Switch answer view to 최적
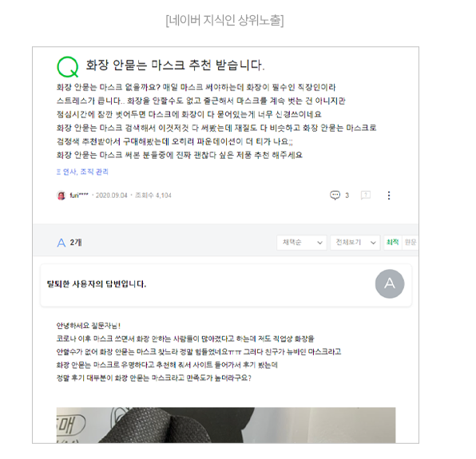Screen dimensions: 476x459 392,242
